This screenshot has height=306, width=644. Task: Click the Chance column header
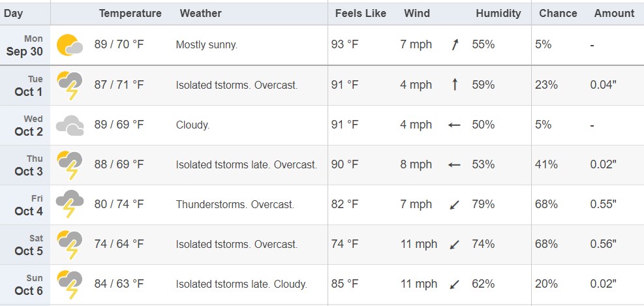coord(558,13)
